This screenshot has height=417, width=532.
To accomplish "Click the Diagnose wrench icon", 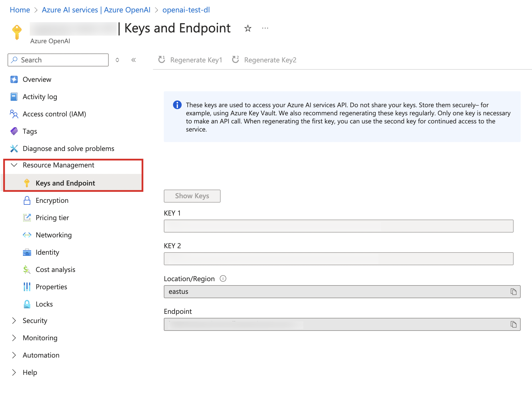I will coord(14,149).
